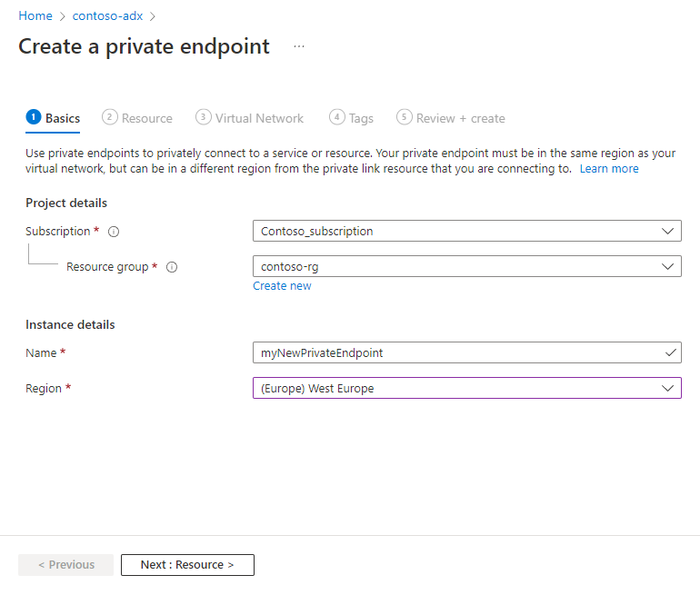Open the Resource group dropdown
Screen dimensions: 700x595
[x=466, y=266]
